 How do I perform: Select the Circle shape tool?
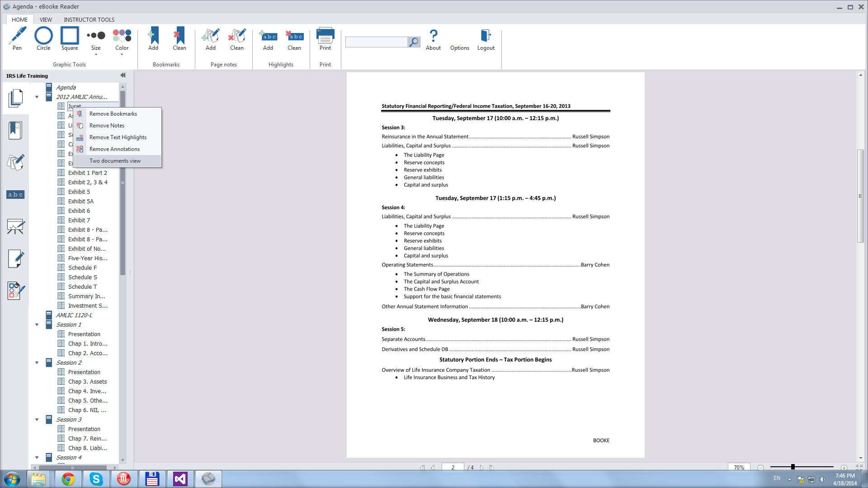43,39
